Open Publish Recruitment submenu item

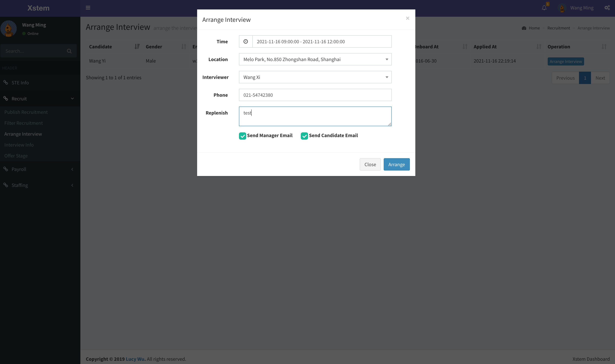[x=26, y=112]
